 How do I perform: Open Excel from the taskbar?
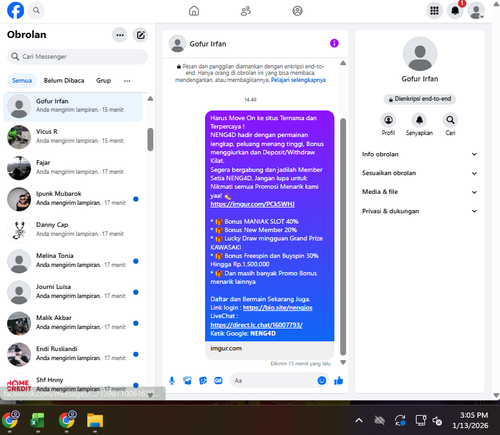pyautogui.click(x=38, y=421)
